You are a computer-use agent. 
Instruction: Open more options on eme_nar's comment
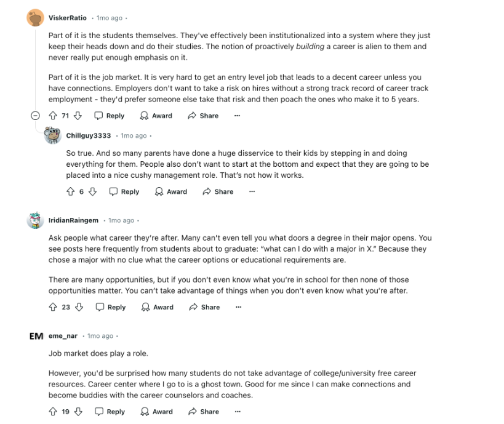238,412
